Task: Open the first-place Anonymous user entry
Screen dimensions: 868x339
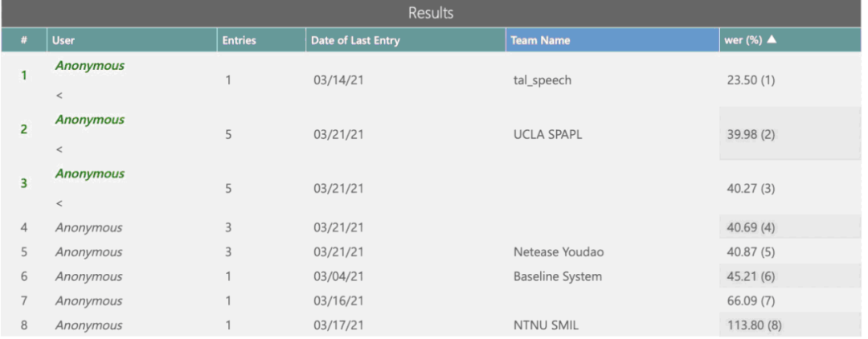Action: (x=90, y=66)
